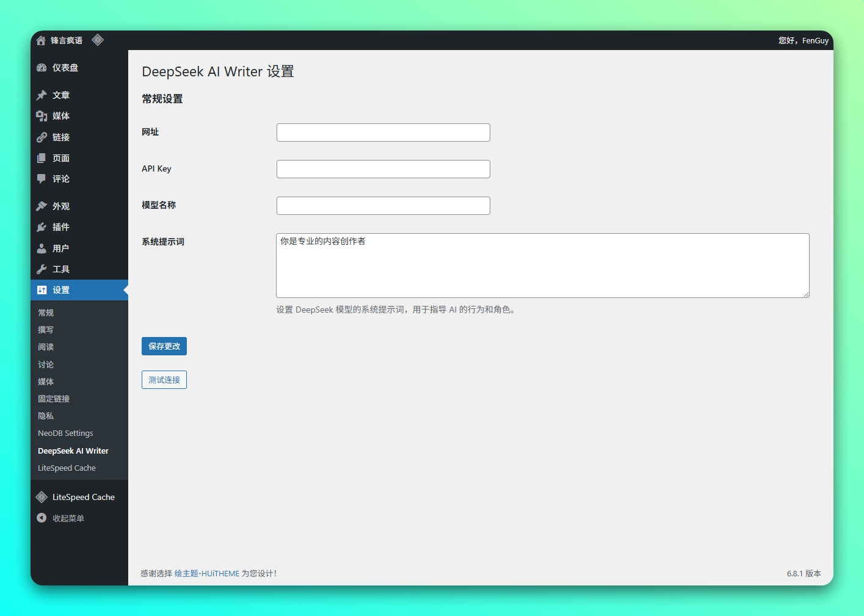The image size is (864, 616).
Task: Focus the 网址 input field
Action: (x=383, y=132)
